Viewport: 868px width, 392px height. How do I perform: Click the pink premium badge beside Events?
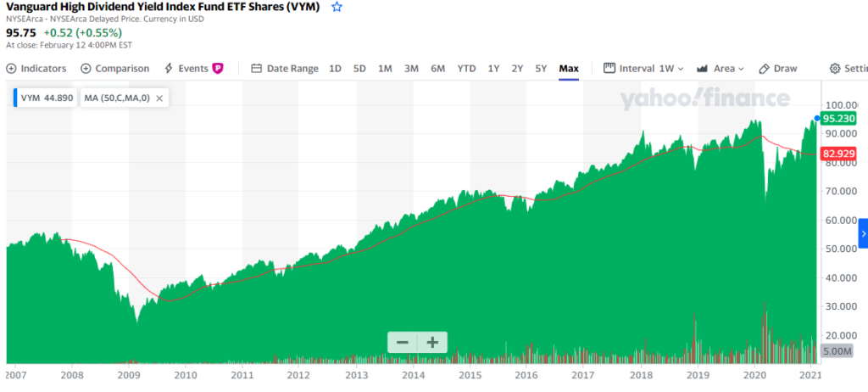coord(218,69)
